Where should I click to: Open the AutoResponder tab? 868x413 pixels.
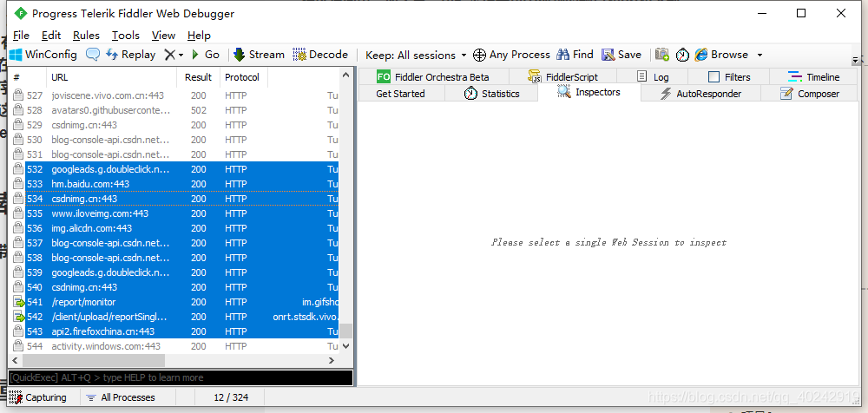700,94
